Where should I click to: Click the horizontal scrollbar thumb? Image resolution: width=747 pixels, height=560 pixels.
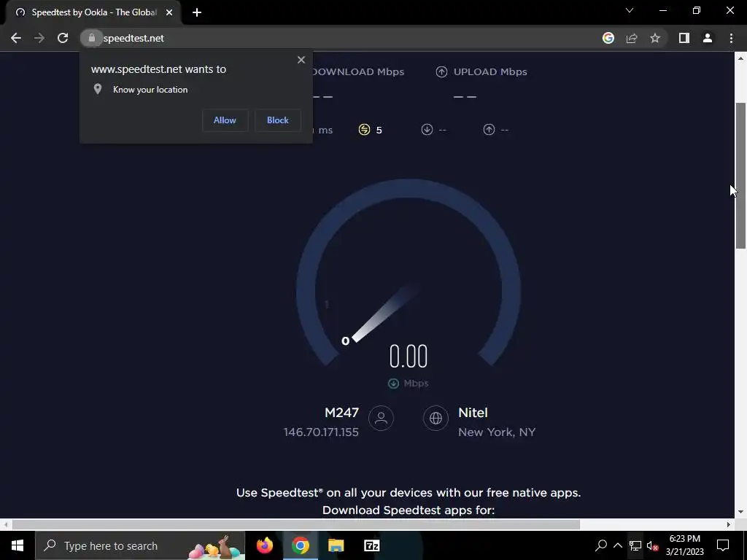pyautogui.click(x=296, y=524)
